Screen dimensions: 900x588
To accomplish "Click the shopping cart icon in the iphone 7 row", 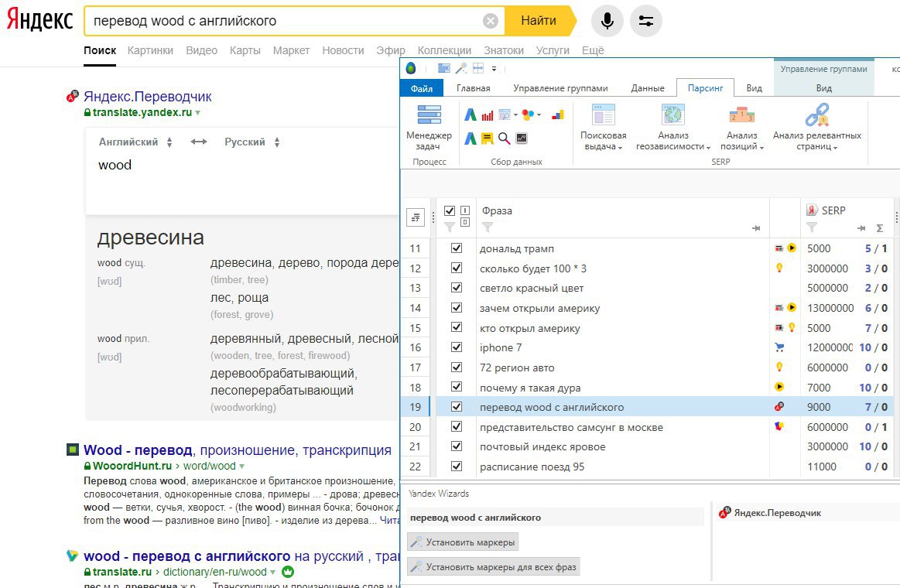I will (779, 347).
